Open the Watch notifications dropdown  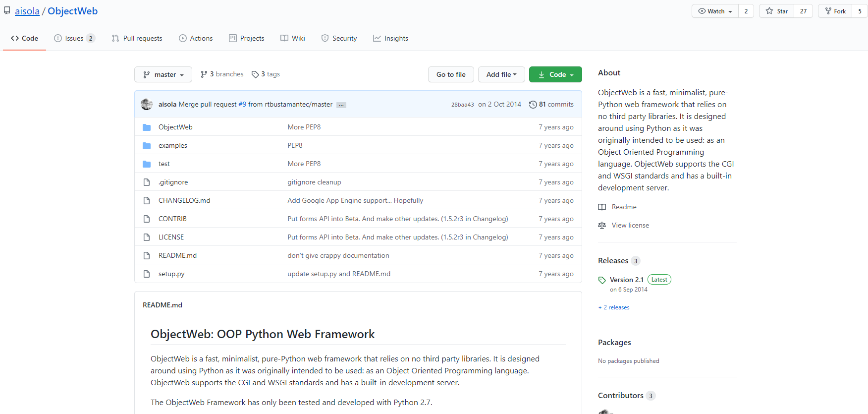coord(715,11)
